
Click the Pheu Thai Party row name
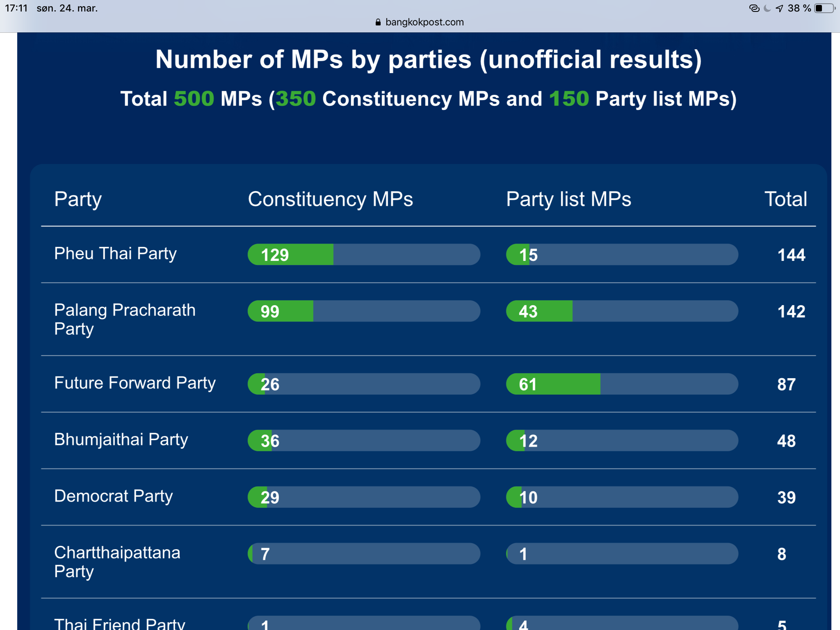115,253
